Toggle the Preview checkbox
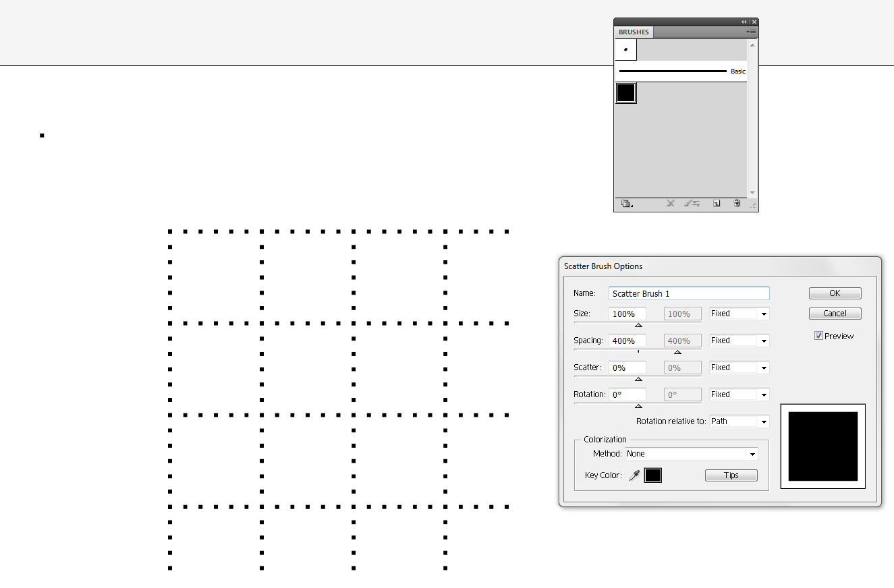 (818, 336)
